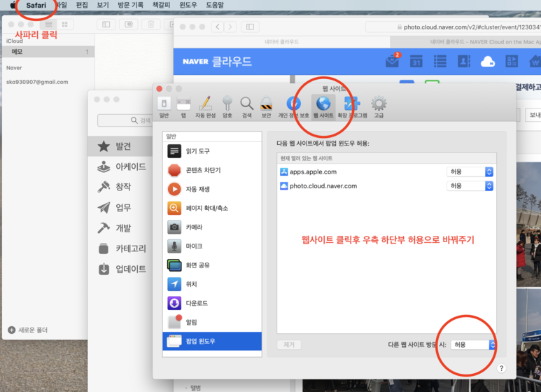Click the NAVER 클라우드 logo
The height and width of the screenshot is (392, 541).
(x=217, y=62)
